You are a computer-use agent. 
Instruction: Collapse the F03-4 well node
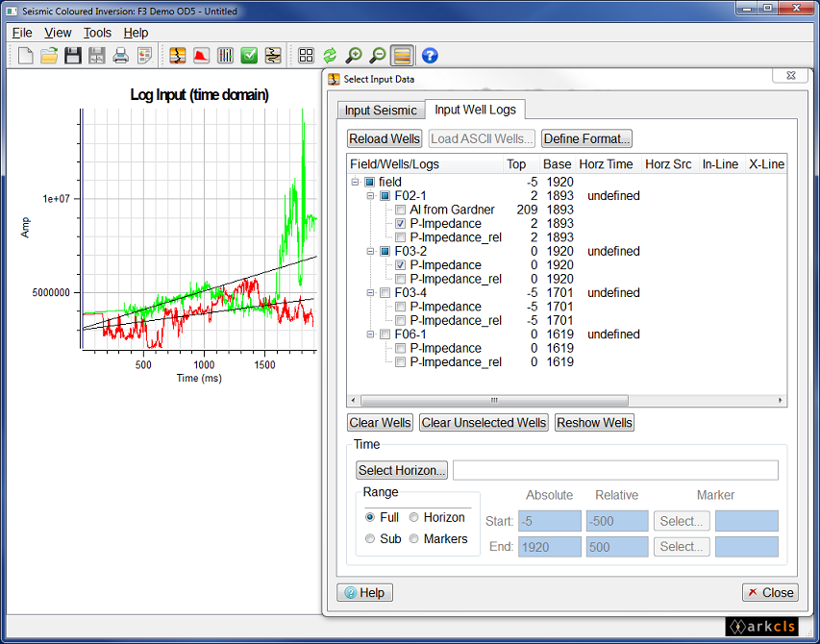point(370,293)
